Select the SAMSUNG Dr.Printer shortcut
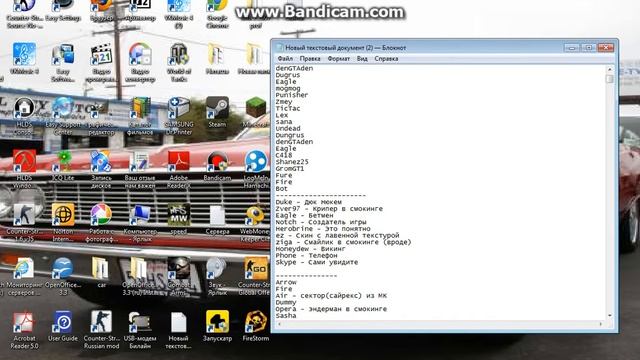Viewport: 640px width, 360px height. coord(179,116)
